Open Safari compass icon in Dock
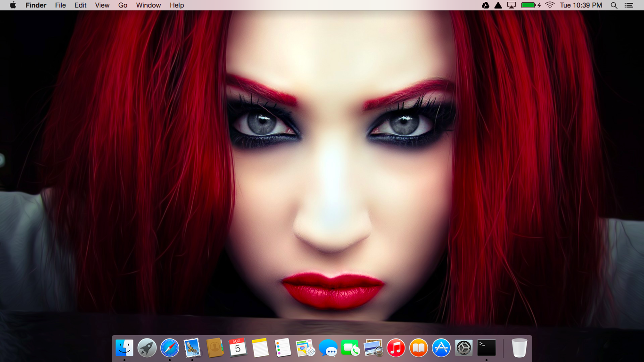 (170, 348)
